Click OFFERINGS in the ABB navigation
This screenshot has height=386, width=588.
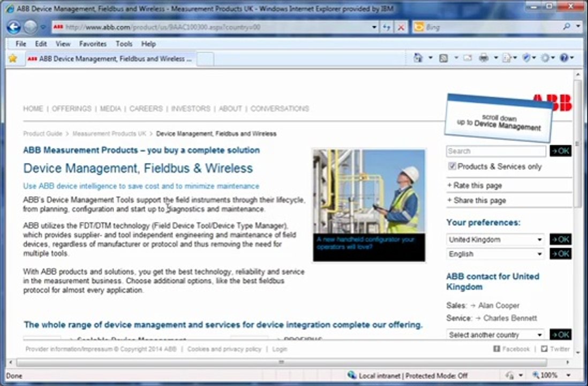[x=72, y=108]
